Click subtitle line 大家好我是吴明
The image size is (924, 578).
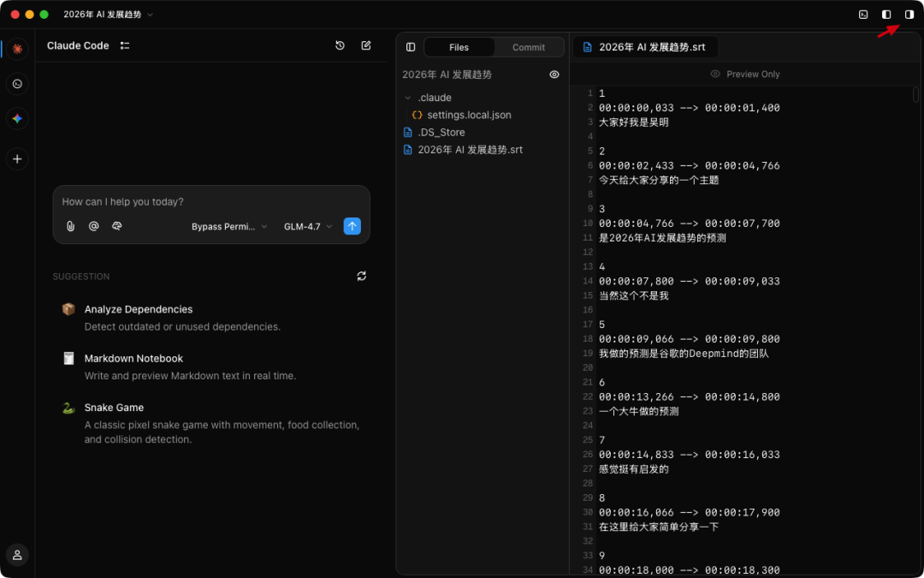pyautogui.click(x=633, y=122)
